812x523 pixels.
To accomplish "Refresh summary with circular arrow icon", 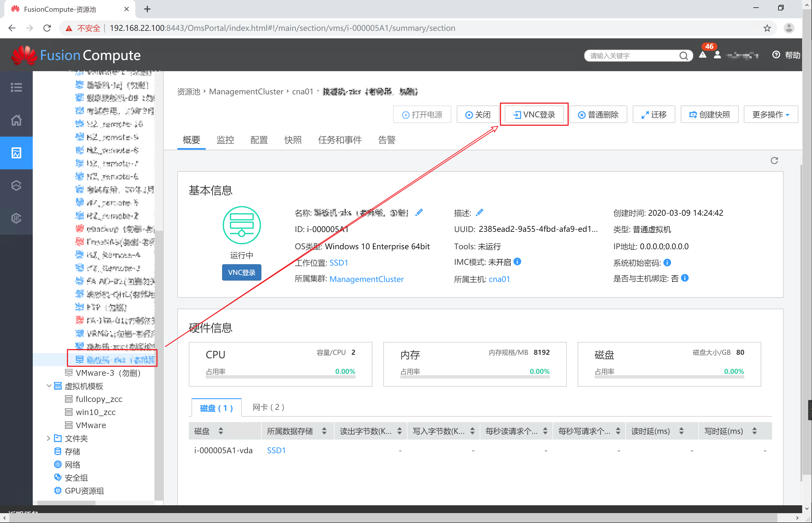I will point(774,160).
